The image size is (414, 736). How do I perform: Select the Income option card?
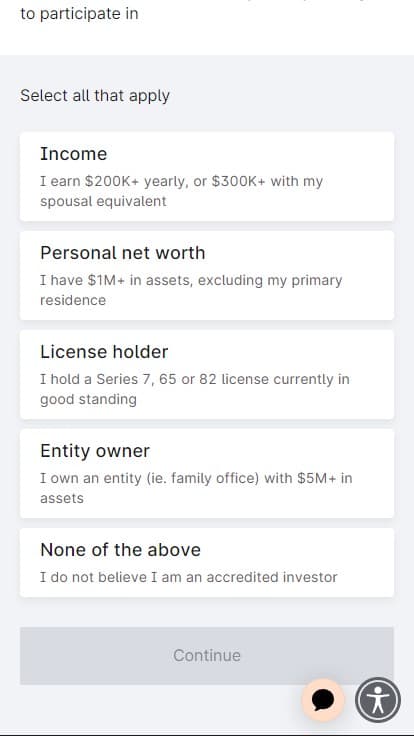207,176
